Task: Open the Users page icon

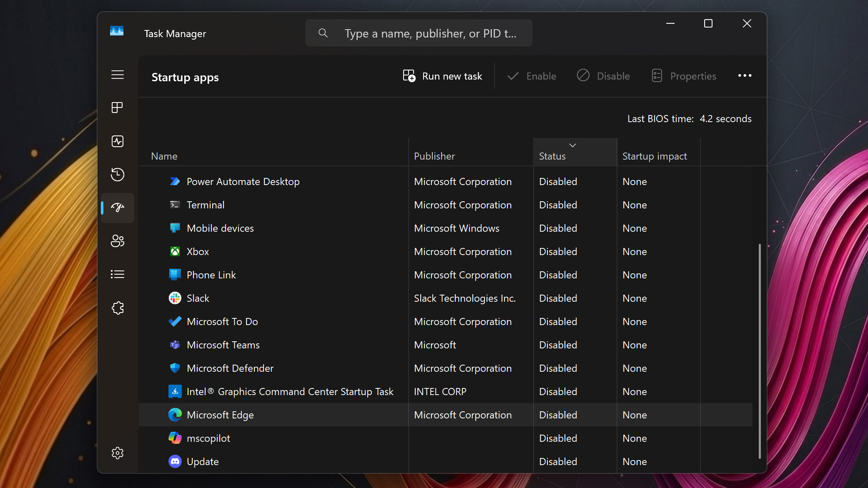Action: point(118,241)
